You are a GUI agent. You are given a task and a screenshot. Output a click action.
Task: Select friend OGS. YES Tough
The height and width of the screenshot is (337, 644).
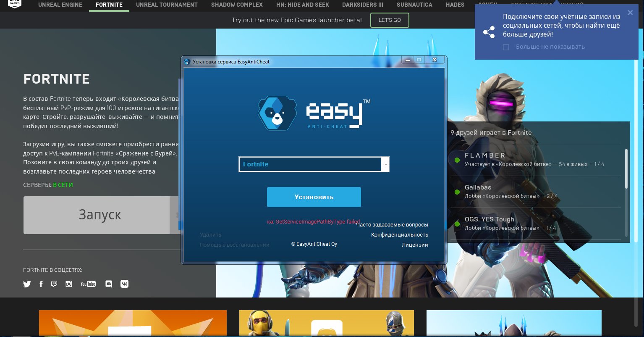coord(535,224)
